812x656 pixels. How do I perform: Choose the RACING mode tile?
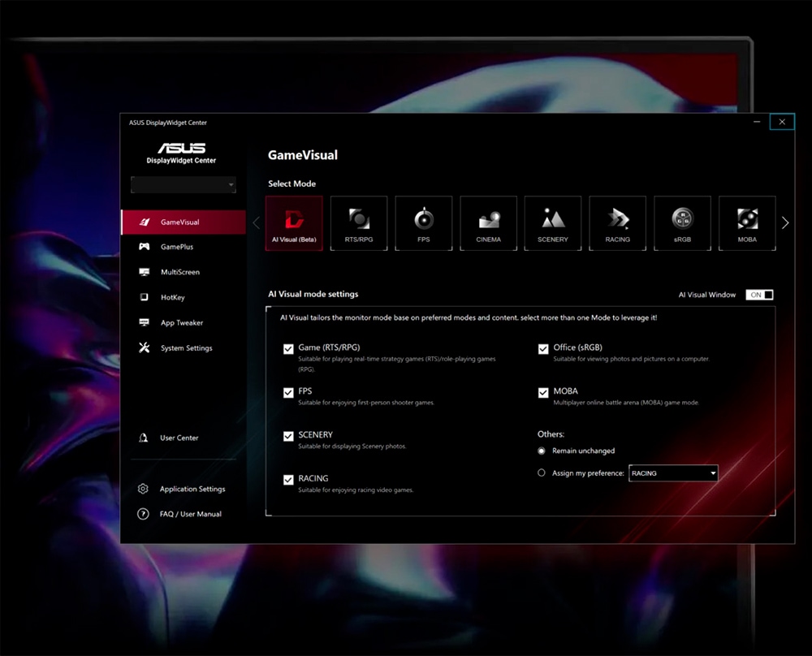[617, 223]
